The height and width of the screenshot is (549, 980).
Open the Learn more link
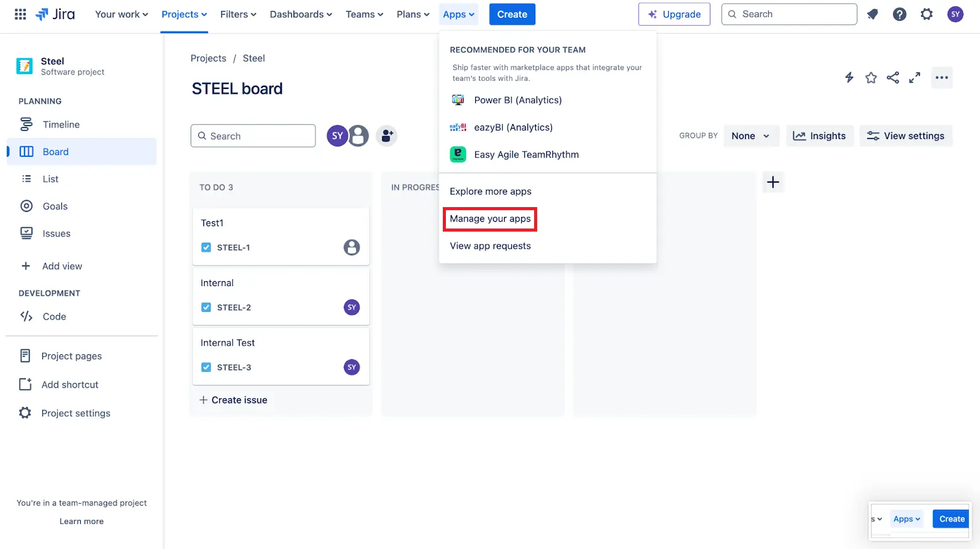[81, 521]
